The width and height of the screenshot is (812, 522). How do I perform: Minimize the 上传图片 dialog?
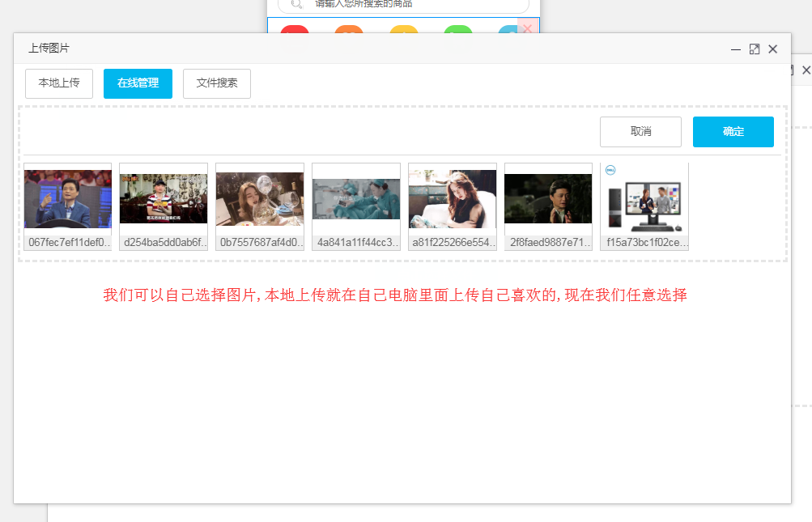[736, 49]
